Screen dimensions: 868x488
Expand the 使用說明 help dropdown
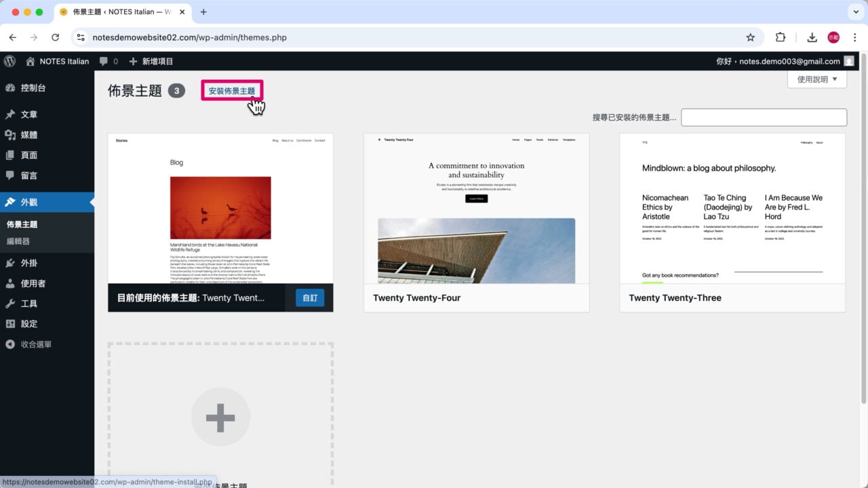point(816,79)
